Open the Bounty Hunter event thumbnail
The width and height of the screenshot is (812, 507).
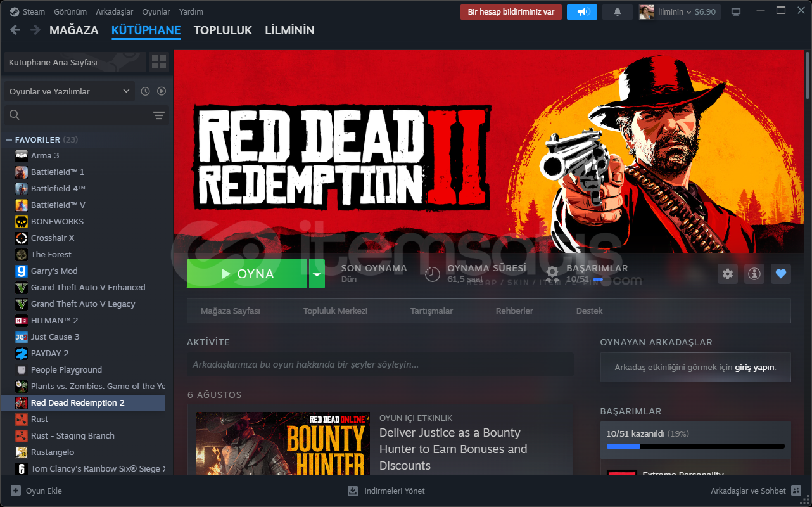[282, 443]
